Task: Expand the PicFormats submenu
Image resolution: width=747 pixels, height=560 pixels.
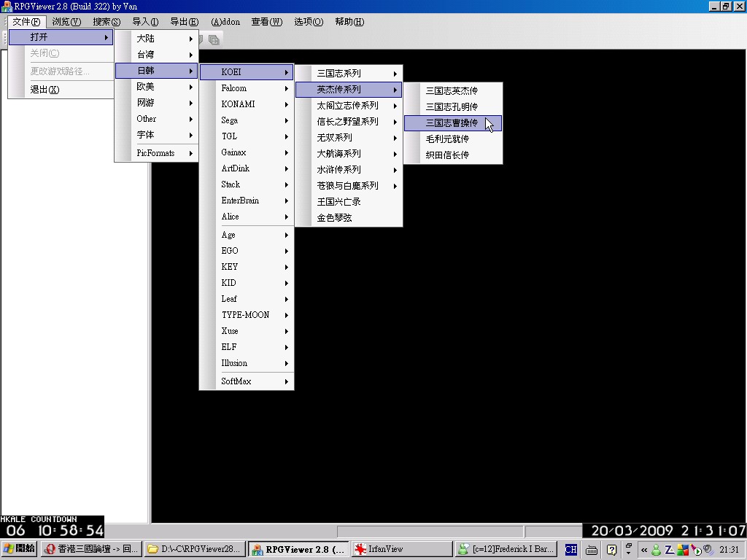Action: coord(157,153)
